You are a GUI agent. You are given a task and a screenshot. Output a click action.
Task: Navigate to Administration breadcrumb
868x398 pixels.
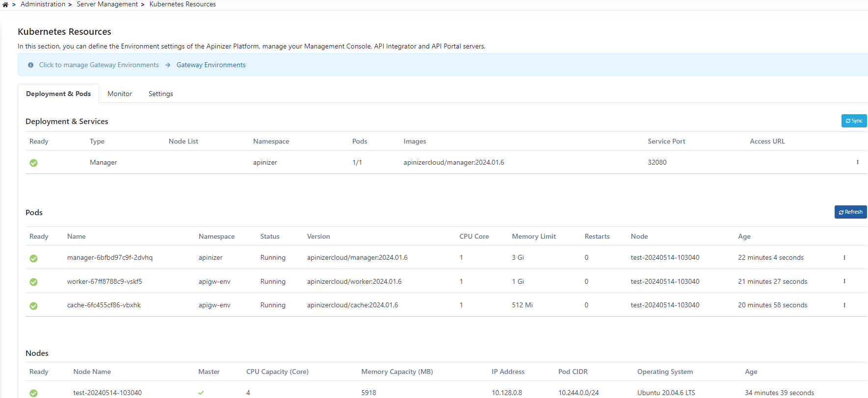pyautogui.click(x=43, y=4)
